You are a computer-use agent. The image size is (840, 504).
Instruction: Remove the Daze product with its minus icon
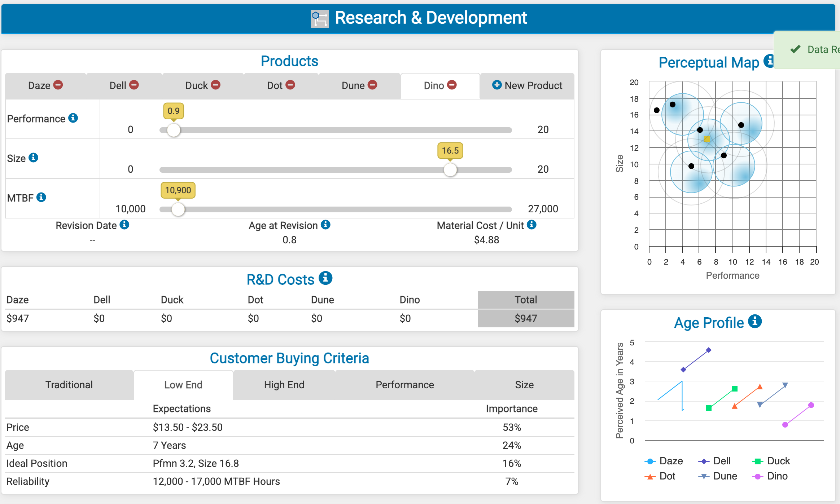[x=58, y=85]
